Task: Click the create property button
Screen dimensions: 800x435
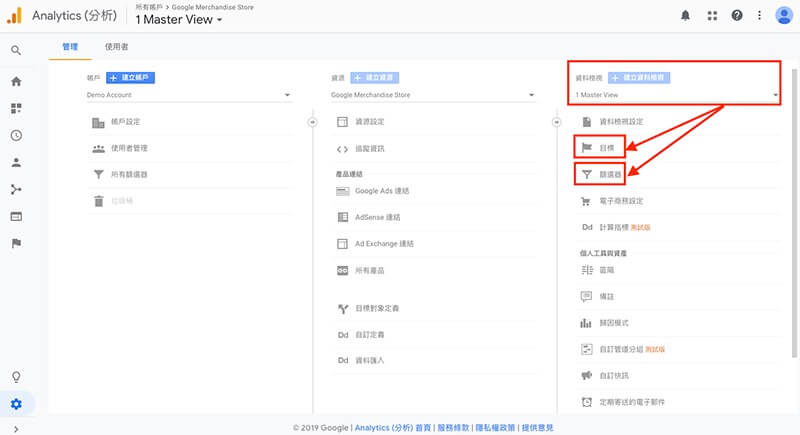Action: 374,78
